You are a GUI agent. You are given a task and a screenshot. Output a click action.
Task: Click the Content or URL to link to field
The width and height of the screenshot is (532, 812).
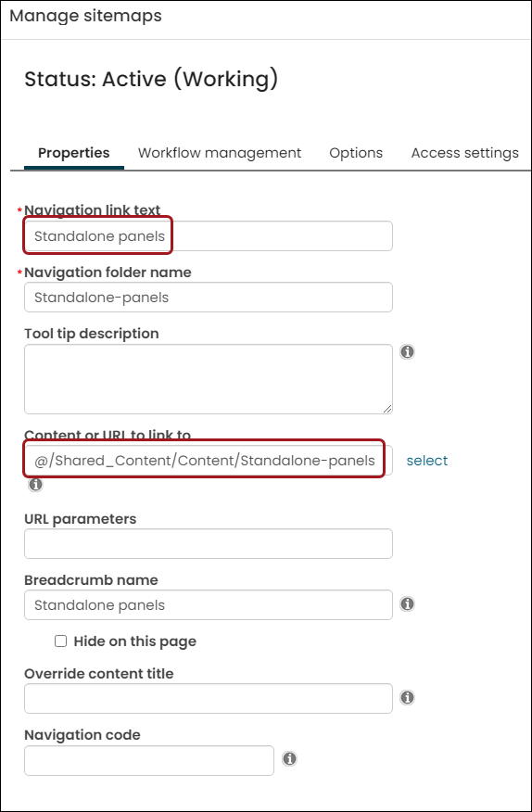(209, 461)
